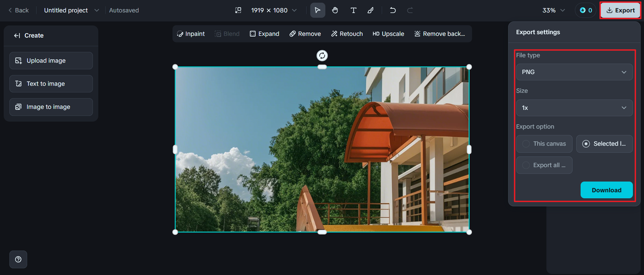Select the brush drawing tool

click(371, 10)
